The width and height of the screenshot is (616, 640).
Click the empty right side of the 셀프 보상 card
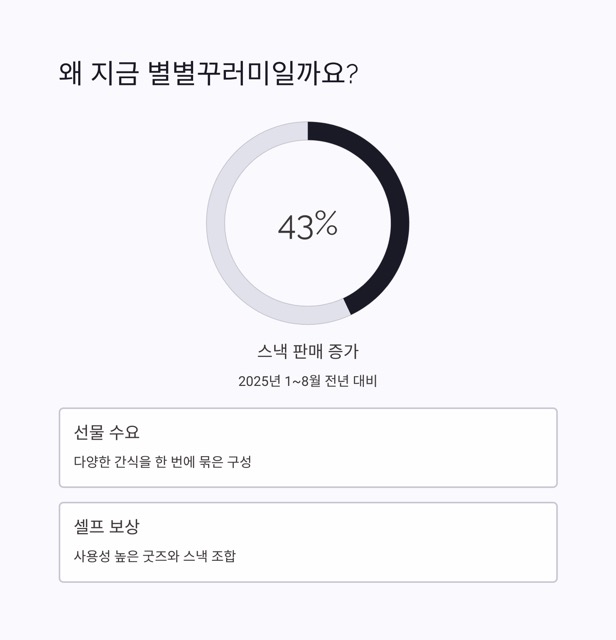[450, 541]
